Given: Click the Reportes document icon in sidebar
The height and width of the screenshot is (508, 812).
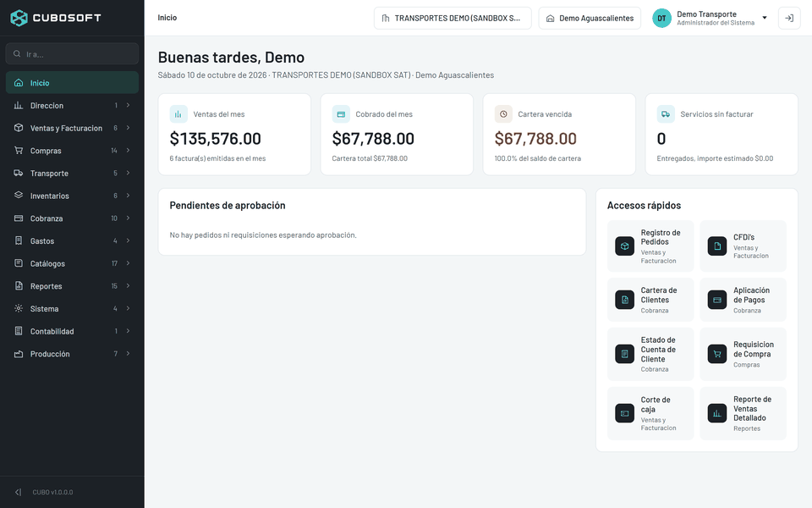Looking at the screenshot, I should [x=19, y=285].
